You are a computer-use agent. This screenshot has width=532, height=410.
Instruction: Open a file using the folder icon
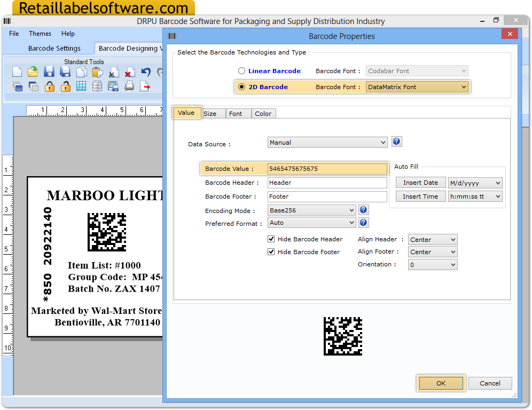pyautogui.click(x=33, y=72)
